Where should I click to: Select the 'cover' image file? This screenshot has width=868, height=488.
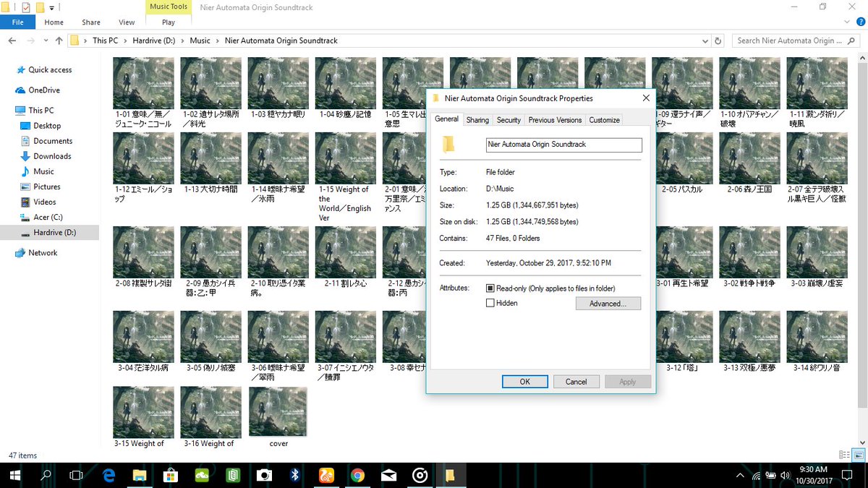(x=278, y=418)
